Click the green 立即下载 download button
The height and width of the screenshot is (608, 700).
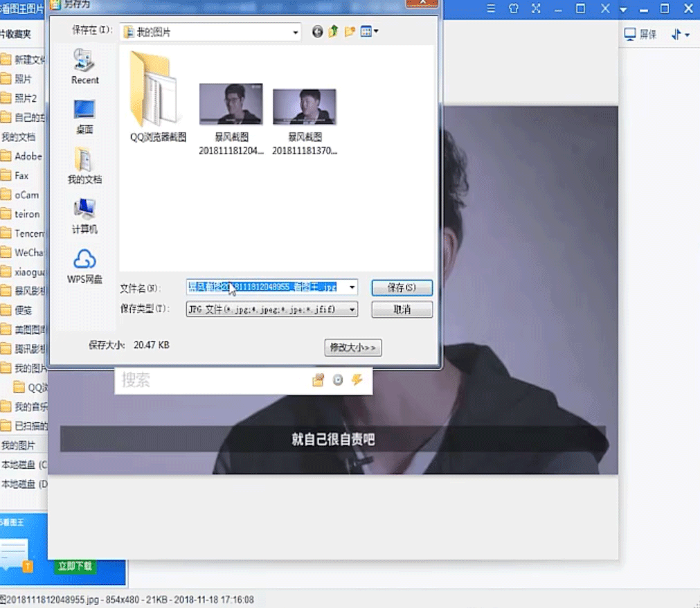pos(75,566)
